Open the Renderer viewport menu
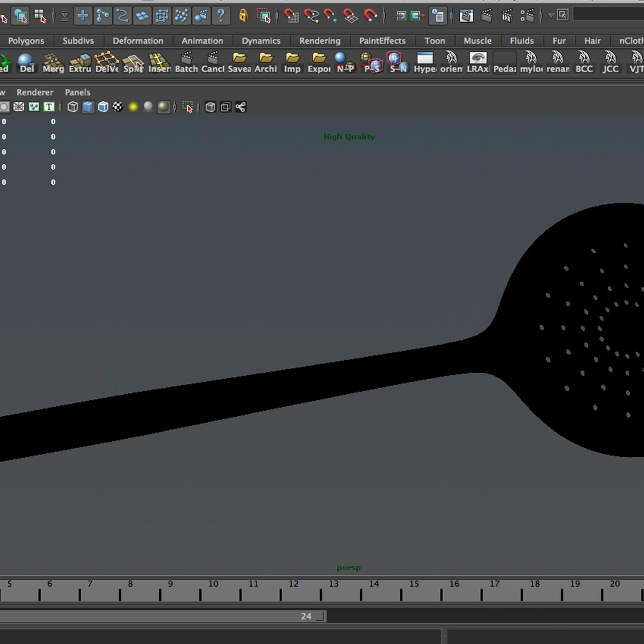Viewport: 644px width, 644px height. [35, 92]
